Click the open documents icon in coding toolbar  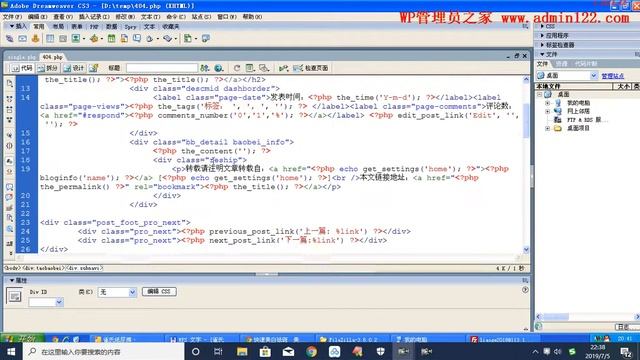9,83
